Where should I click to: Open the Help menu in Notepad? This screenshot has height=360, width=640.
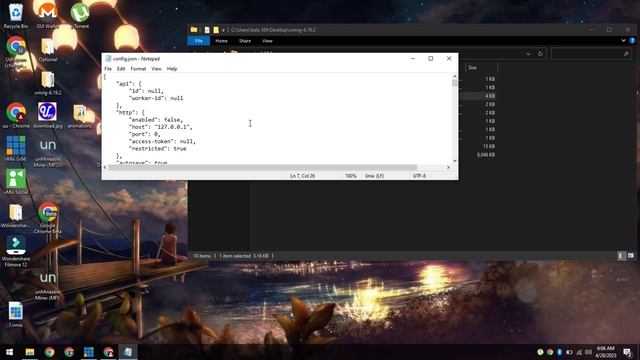[172, 69]
